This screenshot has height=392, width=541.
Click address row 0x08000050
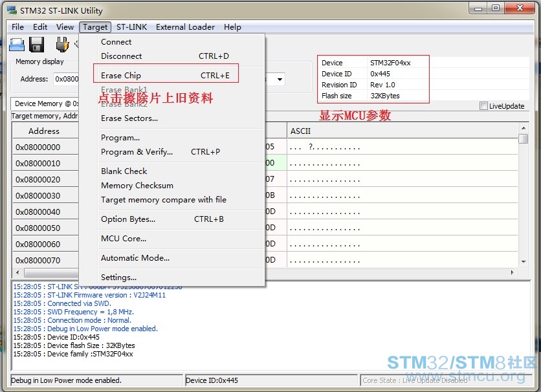coord(45,228)
